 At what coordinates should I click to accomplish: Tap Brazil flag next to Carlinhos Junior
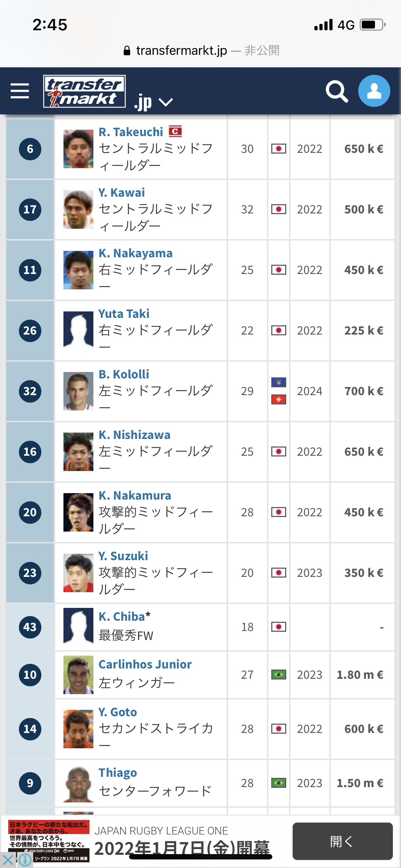pyautogui.click(x=278, y=675)
